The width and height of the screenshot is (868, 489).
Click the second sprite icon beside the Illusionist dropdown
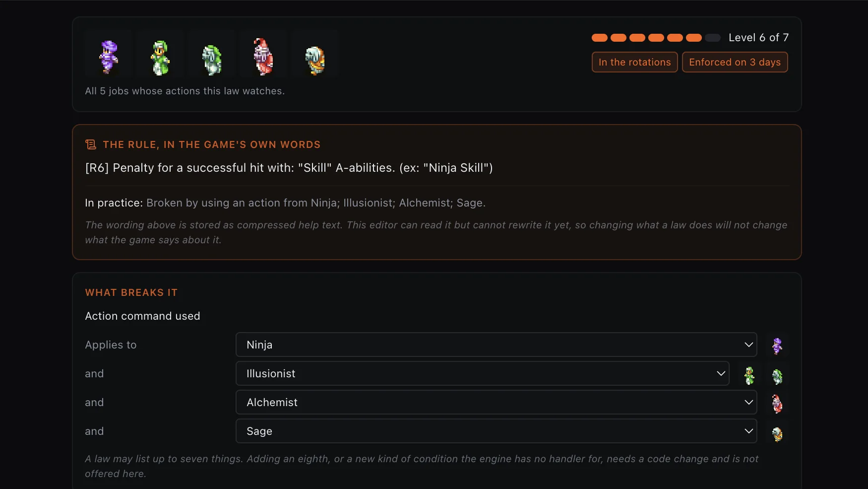click(x=777, y=375)
